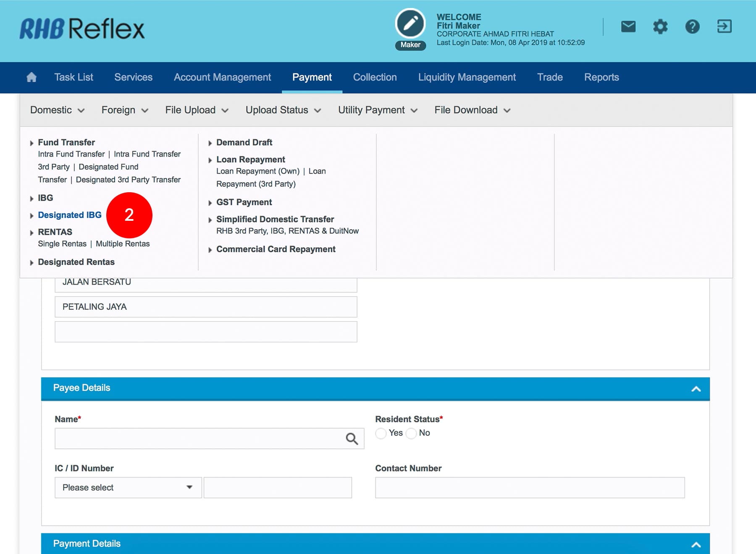
Task: Open settings via the gear icon
Action: [x=660, y=26]
